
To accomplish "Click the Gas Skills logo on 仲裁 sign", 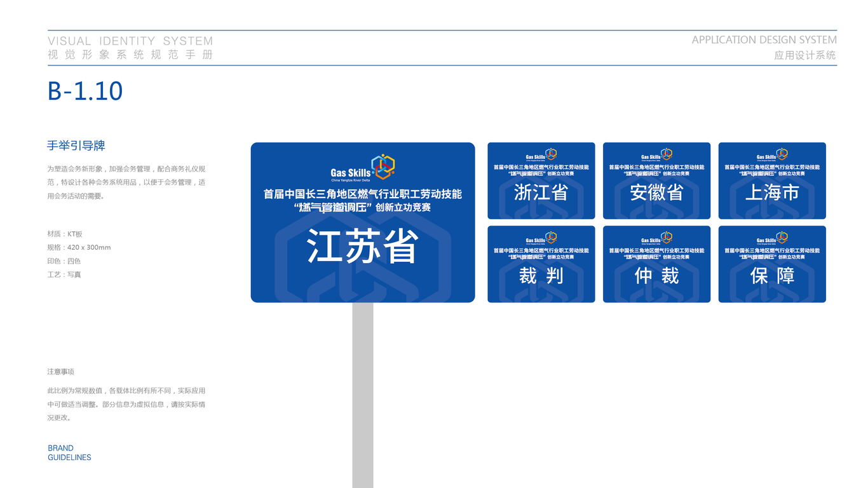I will point(656,238).
